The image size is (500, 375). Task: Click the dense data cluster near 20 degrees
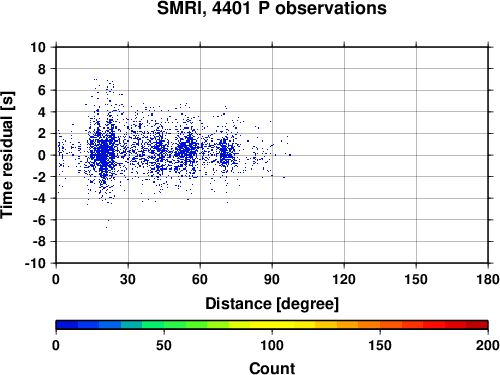pyautogui.click(x=104, y=152)
